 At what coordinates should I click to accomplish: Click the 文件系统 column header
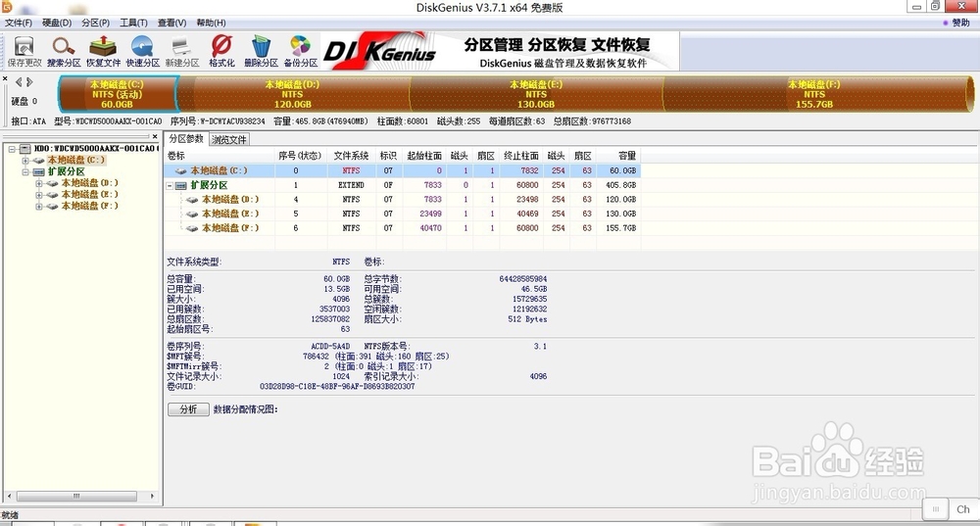(351, 156)
